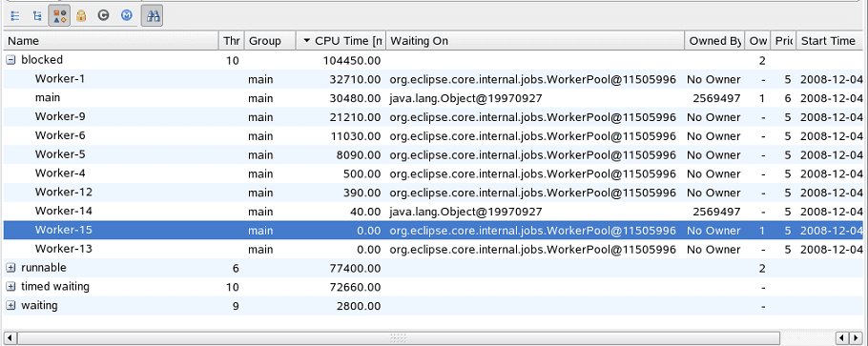Click CPU time value 11030.00

coord(355,135)
